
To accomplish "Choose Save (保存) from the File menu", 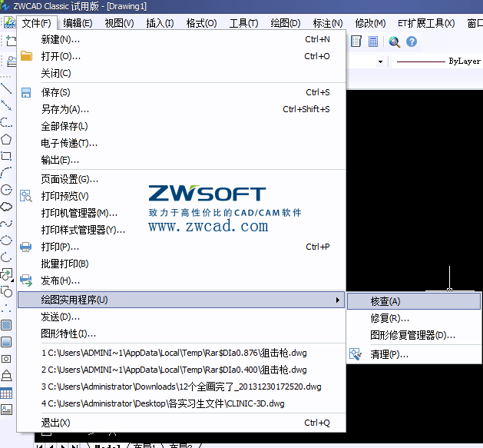I will coord(55,92).
